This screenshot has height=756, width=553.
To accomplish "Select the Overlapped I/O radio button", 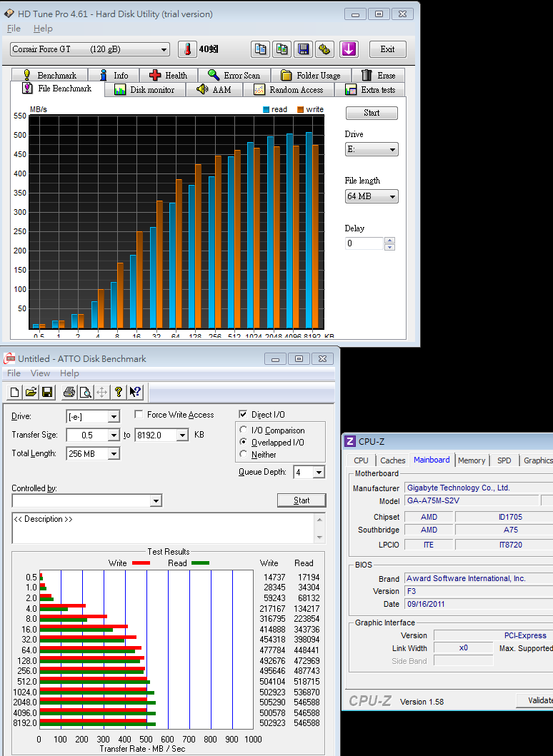I will point(243,442).
